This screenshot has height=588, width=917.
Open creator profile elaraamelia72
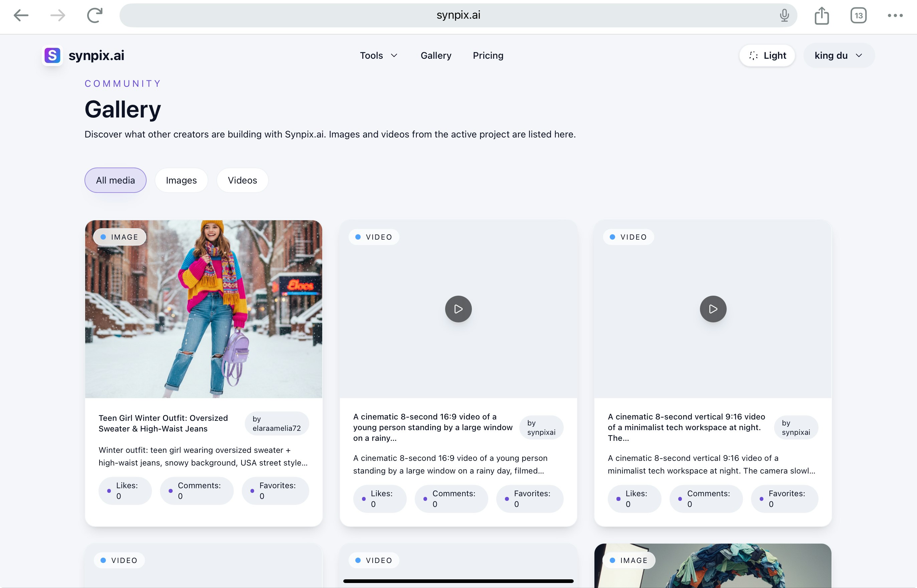[277, 423]
